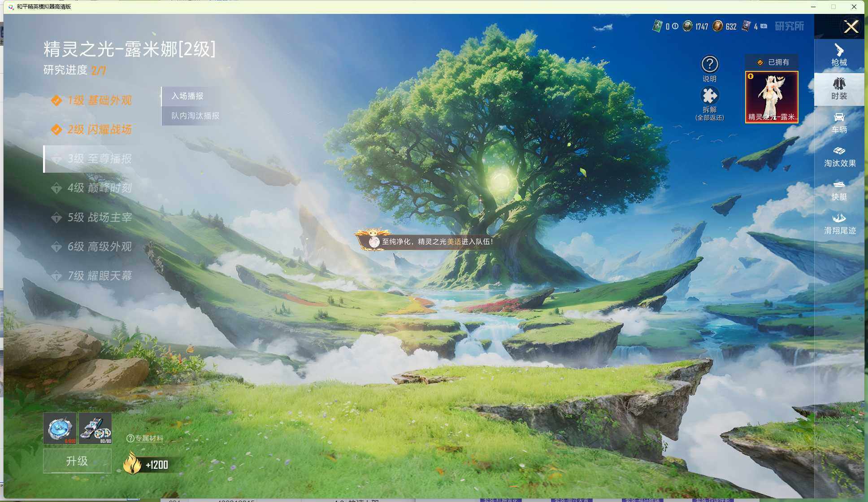Click the 说明 question mark help icon
The height and width of the screenshot is (502, 868).
point(709,65)
